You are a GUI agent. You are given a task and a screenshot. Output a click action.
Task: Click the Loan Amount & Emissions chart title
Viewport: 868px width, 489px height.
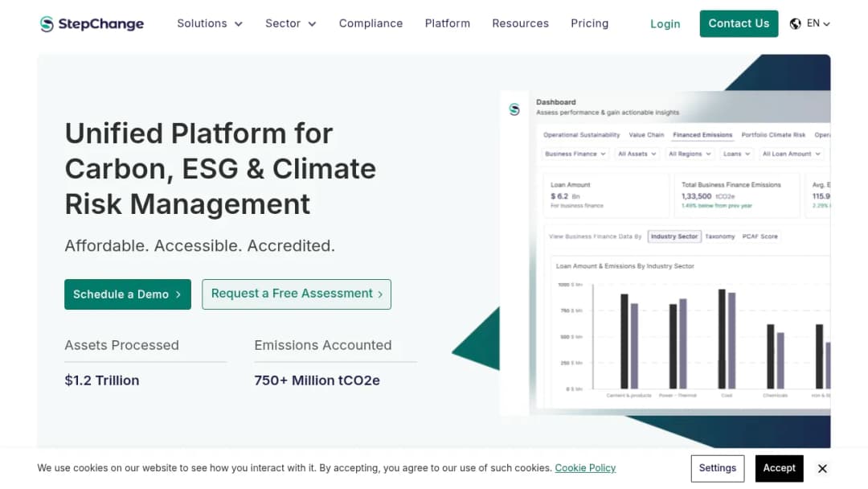(x=625, y=266)
